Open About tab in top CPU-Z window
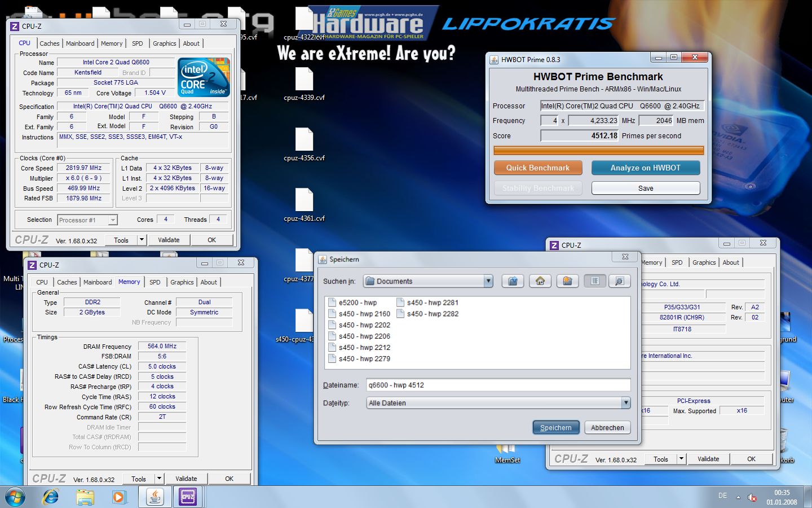The image size is (812, 508). 191,43
